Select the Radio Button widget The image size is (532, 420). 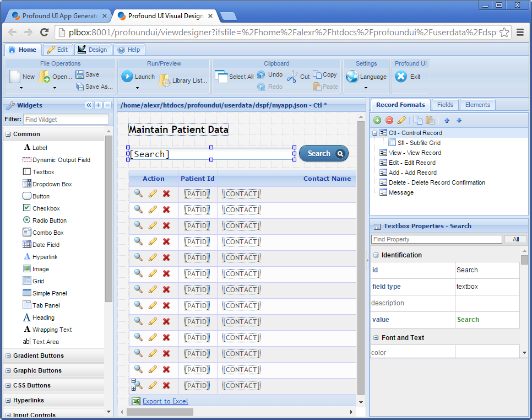tap(49, 220)
